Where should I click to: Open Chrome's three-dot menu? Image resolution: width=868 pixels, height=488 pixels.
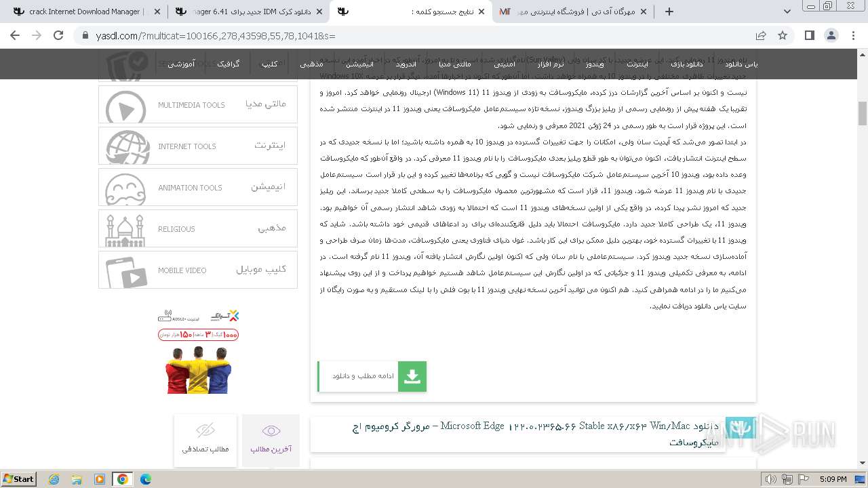(x=852, y=35)
